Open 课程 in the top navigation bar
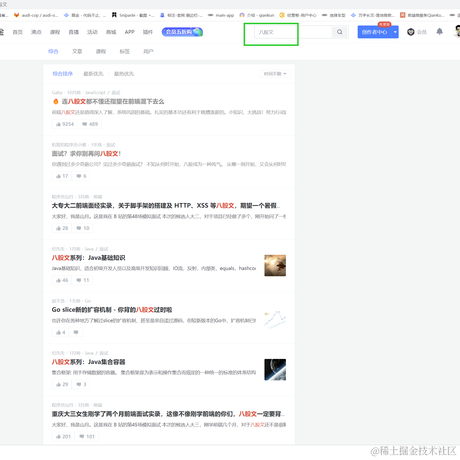The image size is (460, 460). coord(55,32)
